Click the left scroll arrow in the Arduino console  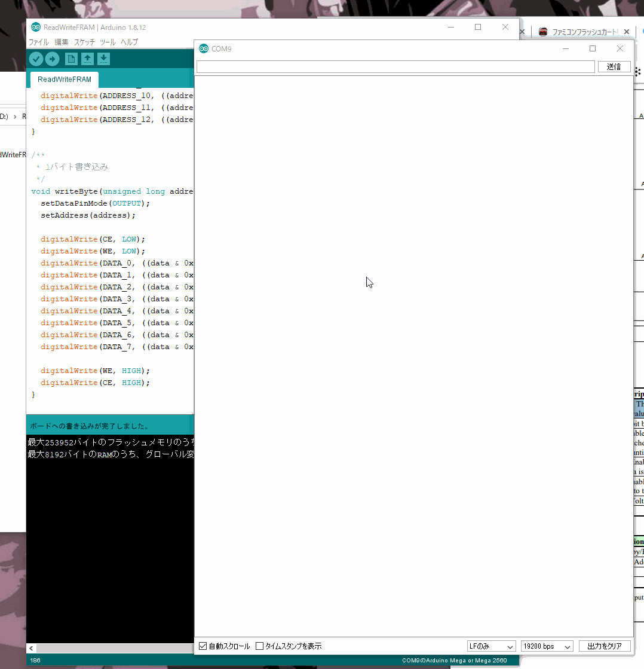coord(31,649)
